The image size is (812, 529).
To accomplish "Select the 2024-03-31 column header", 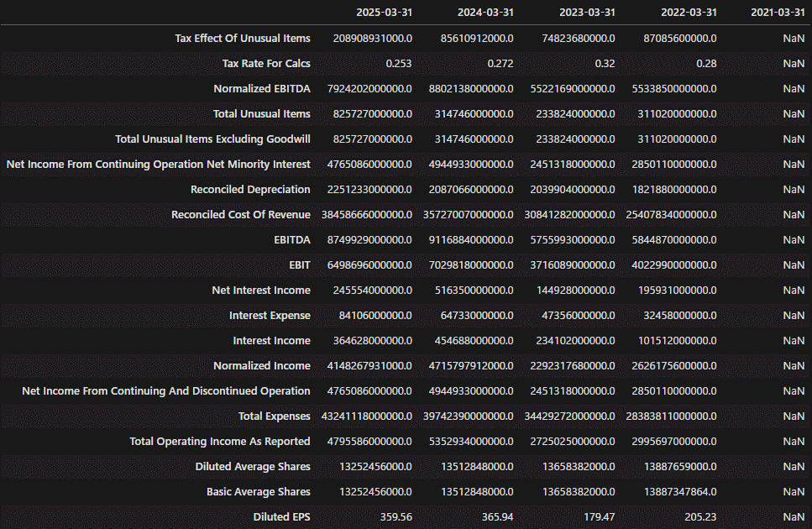I will [485, 13].
